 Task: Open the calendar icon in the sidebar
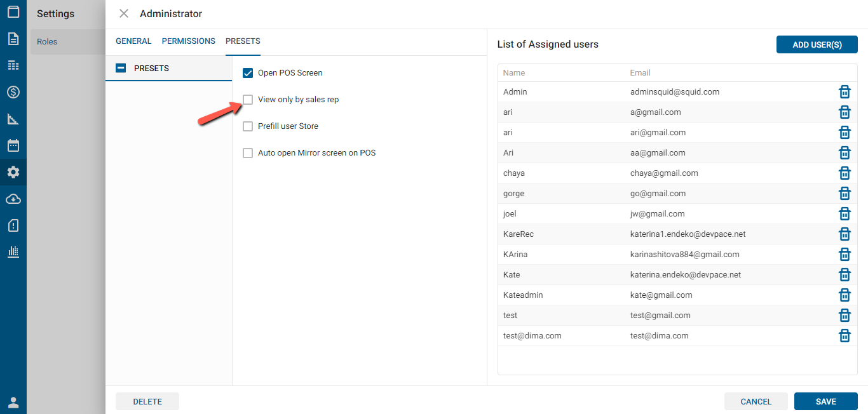tap(13, 145)
